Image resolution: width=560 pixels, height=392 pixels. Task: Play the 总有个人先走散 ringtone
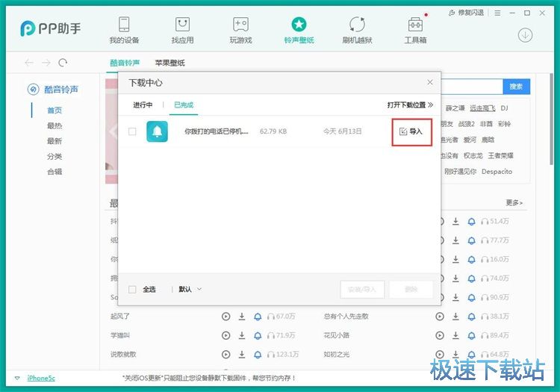click(440, 317)
